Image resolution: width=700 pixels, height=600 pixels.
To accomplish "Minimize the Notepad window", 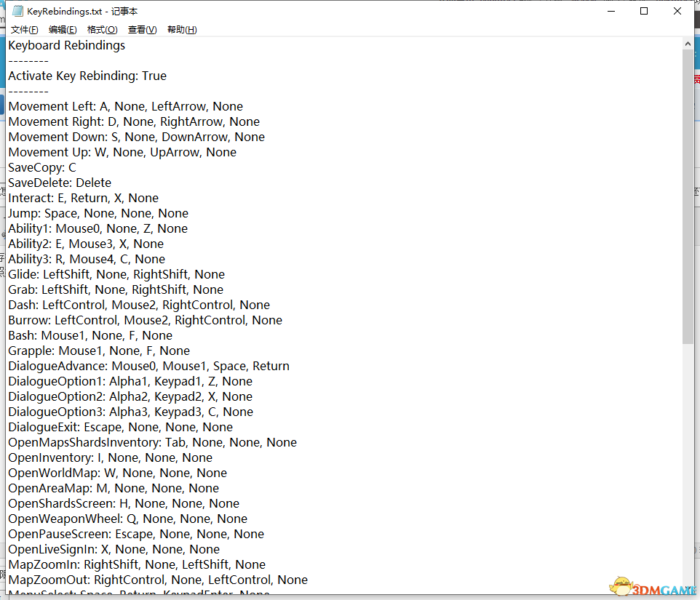I will click(611, 11).
